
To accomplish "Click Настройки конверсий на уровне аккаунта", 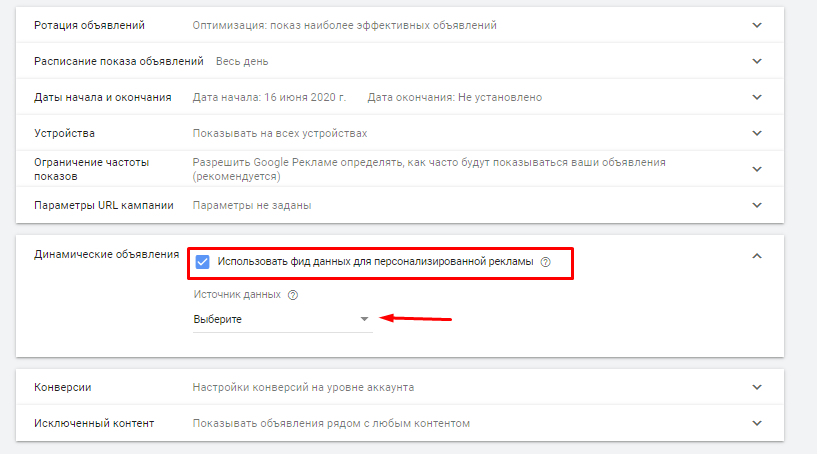I will point(303,387).
